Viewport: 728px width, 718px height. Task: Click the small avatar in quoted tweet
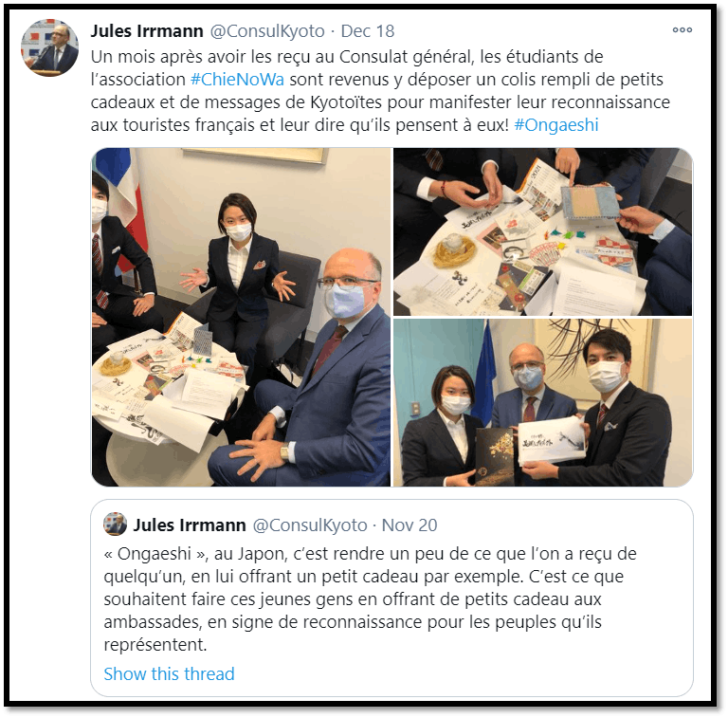click(x=115, y=524)
